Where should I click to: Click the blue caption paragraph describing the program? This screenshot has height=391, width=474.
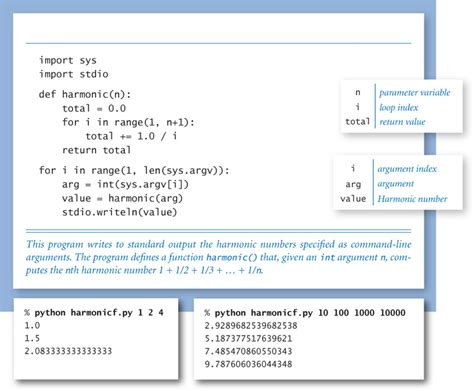[218, 257]
